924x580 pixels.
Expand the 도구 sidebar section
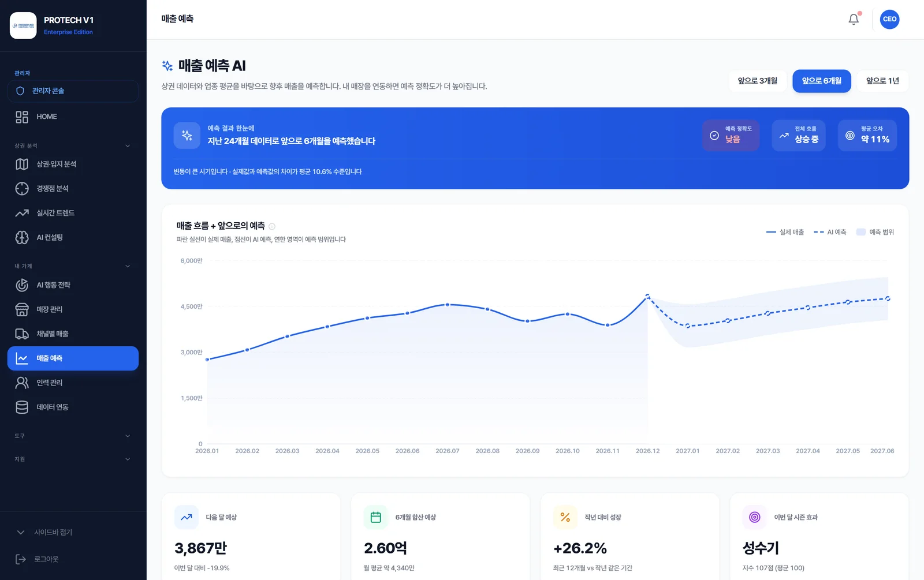pos(128,436)
